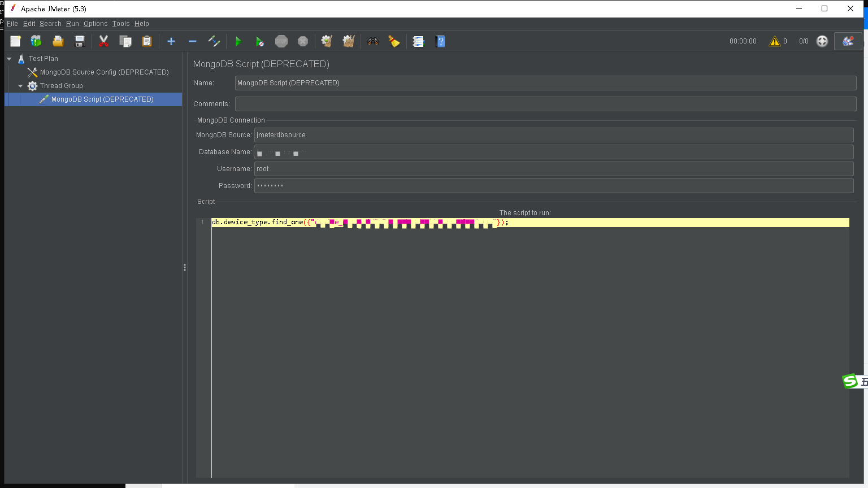
Task: Collapse the Thread Group tree node
Action: 20,86
